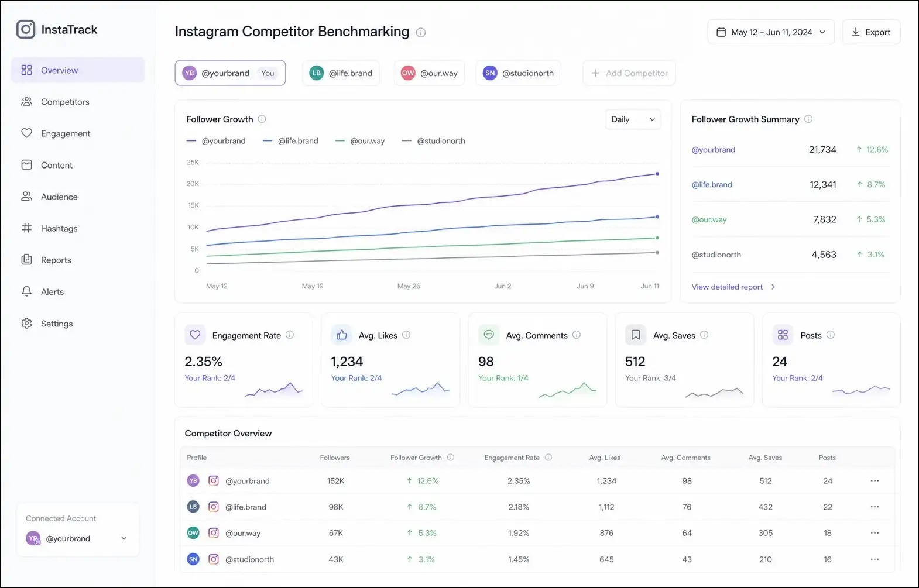Image resolution: width=919 pixels, height=588 pixels.
Task: Click info icon beside Posts card
Action: (x=831, y=335)
